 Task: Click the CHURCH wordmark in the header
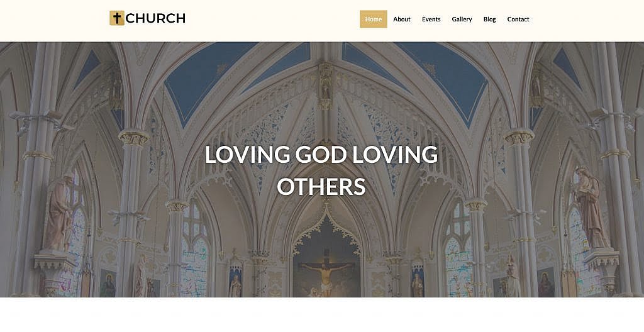tap(156, 18)
